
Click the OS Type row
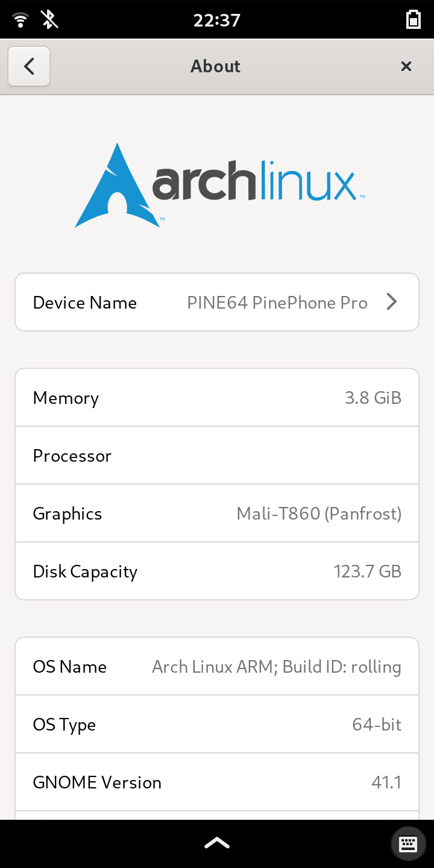click(x=217, y=725)
